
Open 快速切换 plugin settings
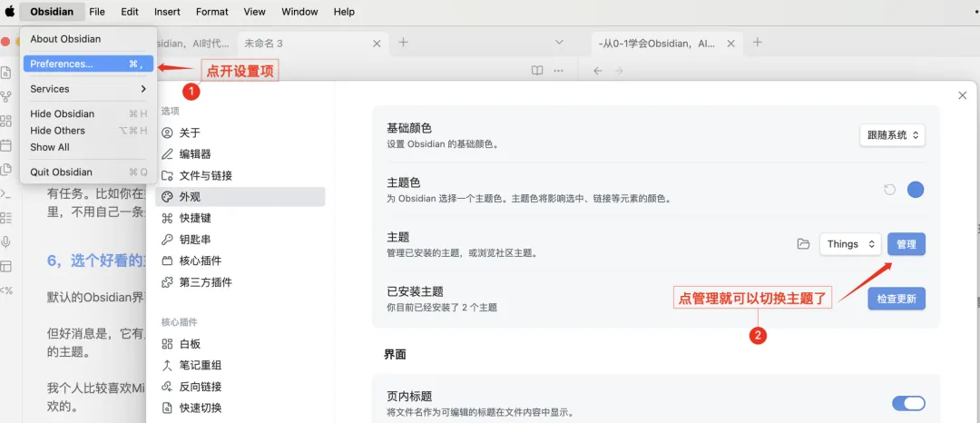pyautogui.click(x=240, y=408)
